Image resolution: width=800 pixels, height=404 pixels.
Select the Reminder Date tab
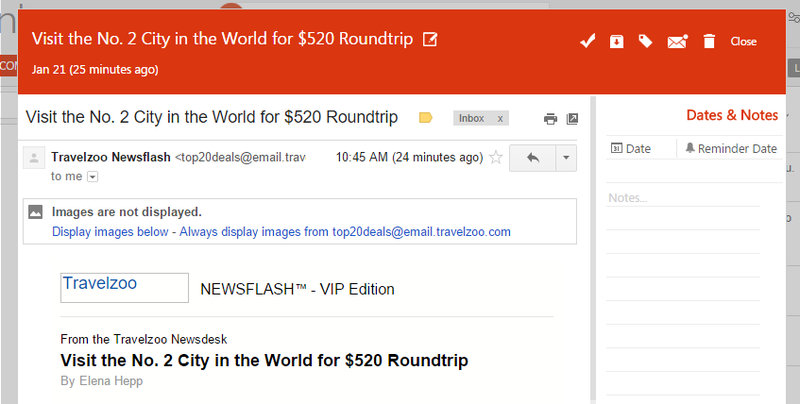[x=731, y=148]
